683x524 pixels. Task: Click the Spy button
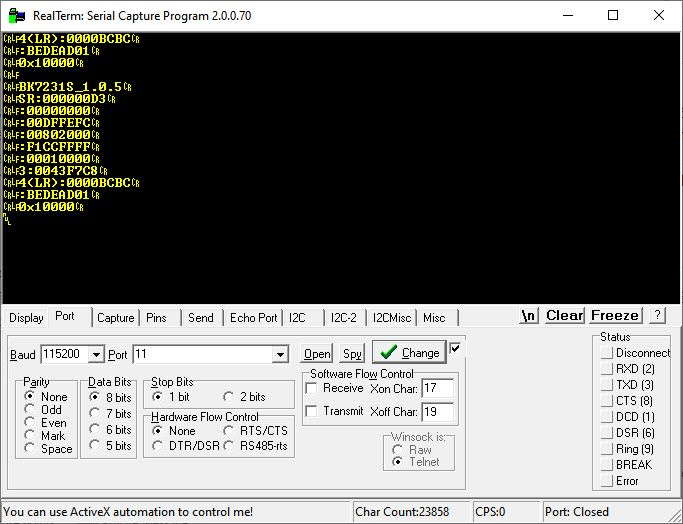point(352,354)
